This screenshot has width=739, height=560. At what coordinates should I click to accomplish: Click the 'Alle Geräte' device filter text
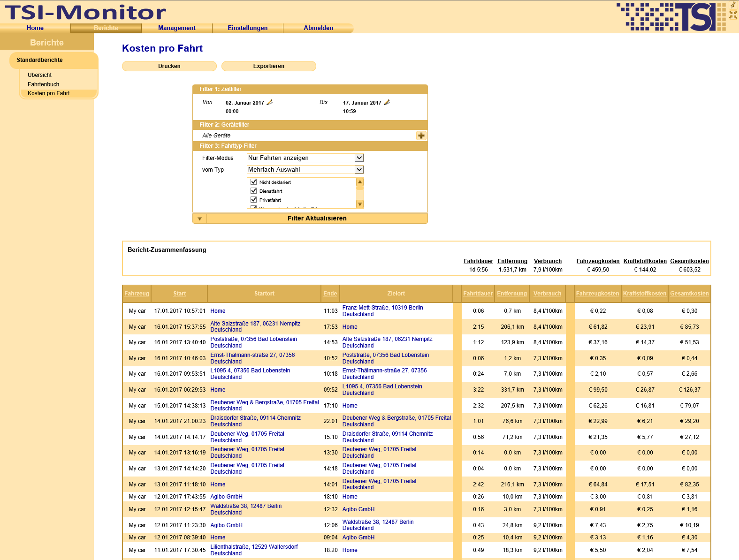[216, 136]
